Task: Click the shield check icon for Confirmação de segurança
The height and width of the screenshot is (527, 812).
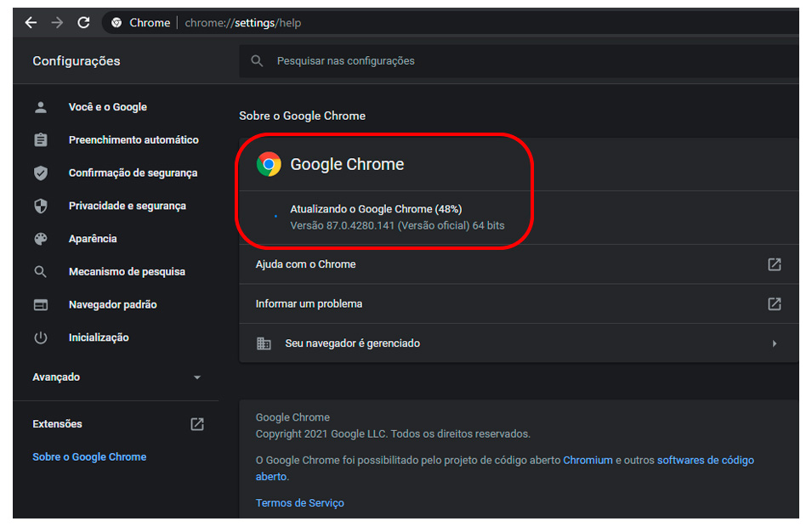Action: click(40, 173)
